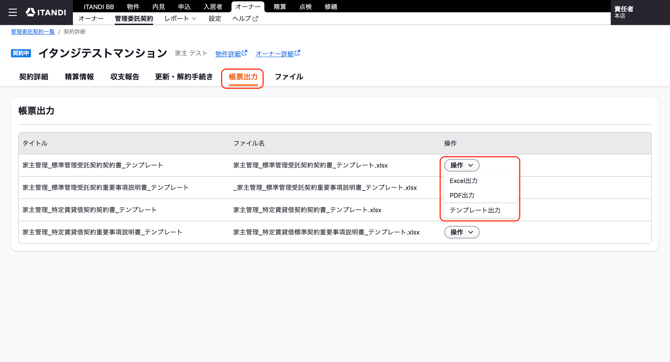670x362 pixels.
Task: Open the オーナー詳細 link
Action: click(278, 53)
